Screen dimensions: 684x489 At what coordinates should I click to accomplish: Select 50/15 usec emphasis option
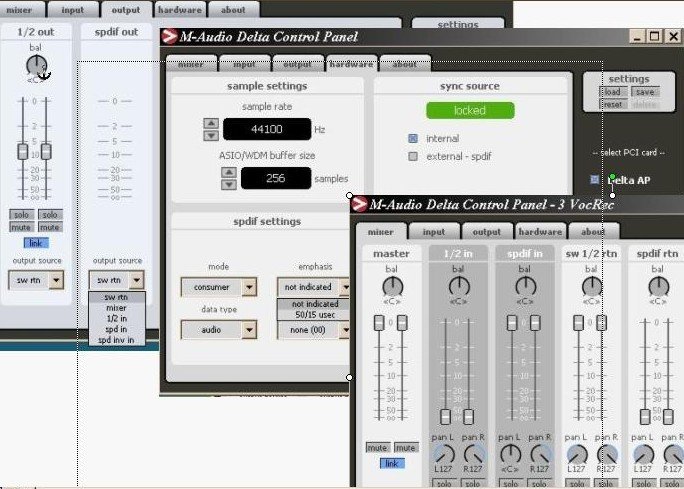click(315, 315)
